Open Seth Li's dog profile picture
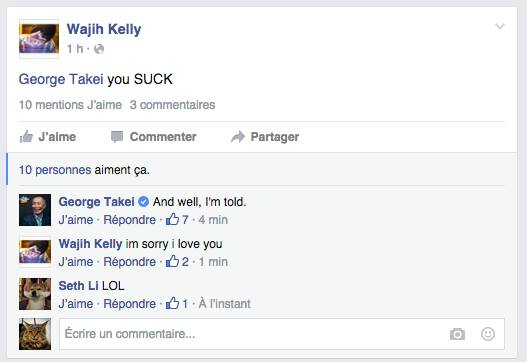This screenshot has height=362, width=527. coord(35,294)
